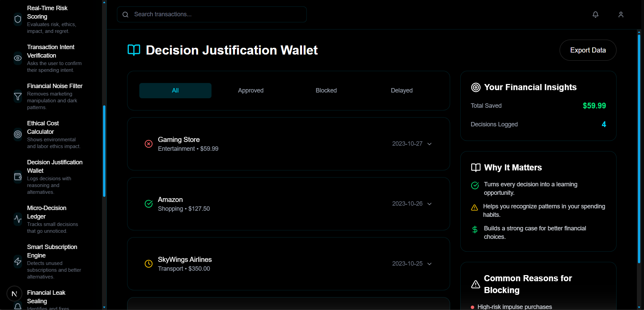
Task: Click the Export Data button
Action: pyautogui.click(x=588, y=50)
